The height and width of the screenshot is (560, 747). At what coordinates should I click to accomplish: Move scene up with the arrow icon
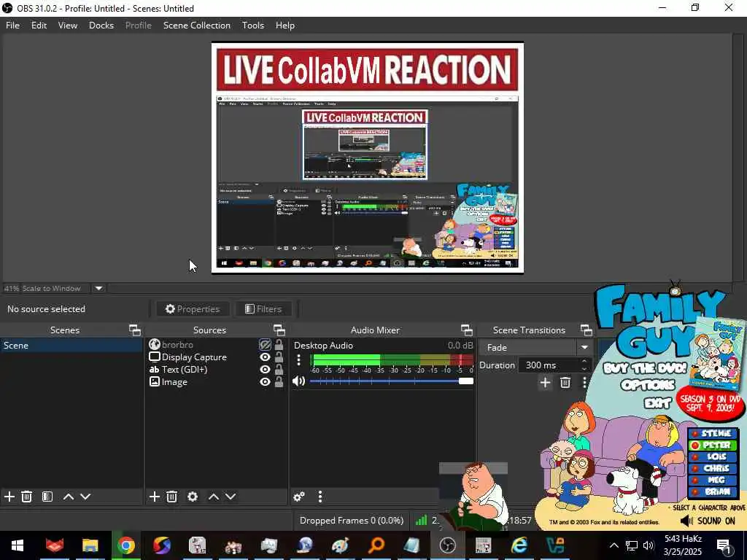(x=69, y=497)
